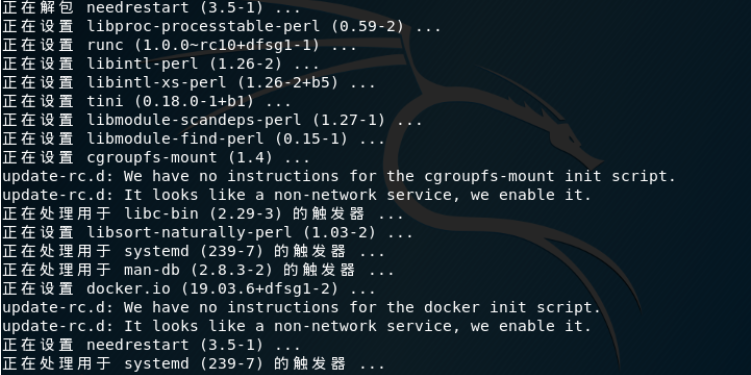Click the second non-network service message

(296, 326)
